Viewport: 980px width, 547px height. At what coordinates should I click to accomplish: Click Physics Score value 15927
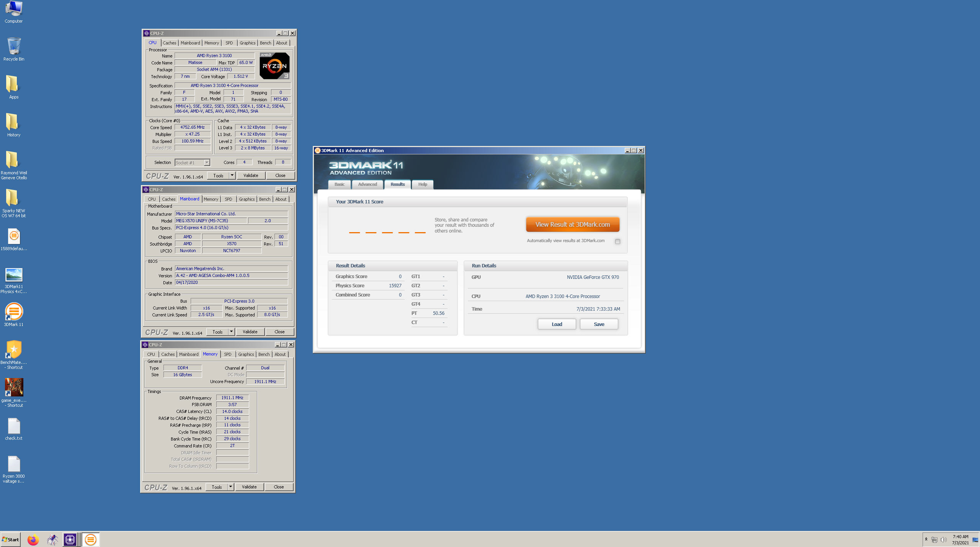[x=395, y=286]
